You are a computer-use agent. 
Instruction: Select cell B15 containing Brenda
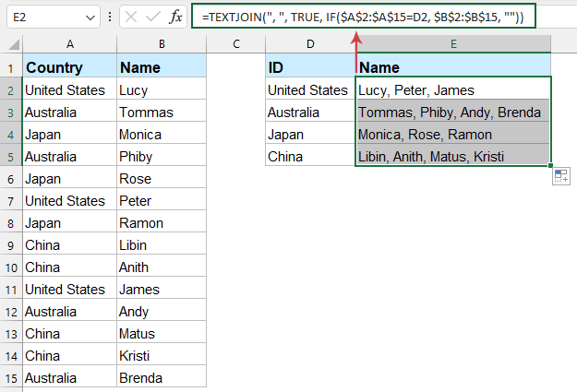click(x=162, y=375)
